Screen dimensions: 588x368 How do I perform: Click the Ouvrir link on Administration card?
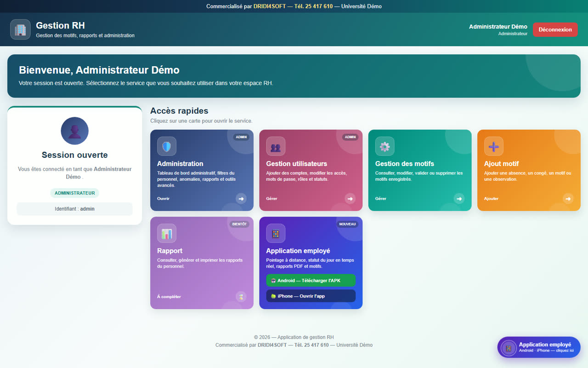point(163,199)
